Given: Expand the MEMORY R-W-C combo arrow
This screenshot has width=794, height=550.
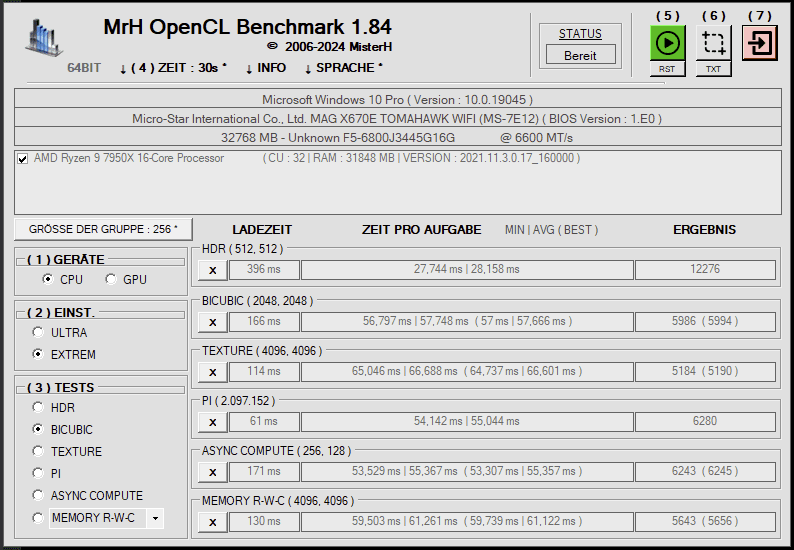Looking at the screenshot, I should (155, 519).
